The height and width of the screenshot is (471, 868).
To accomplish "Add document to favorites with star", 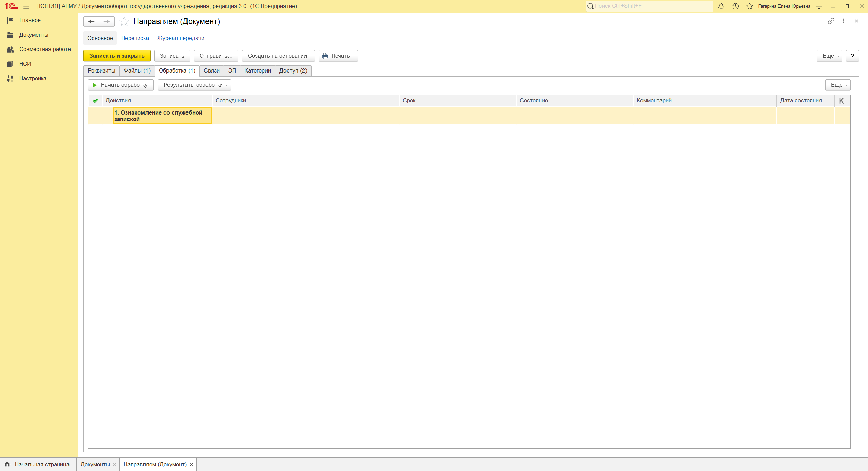I will [x=124, y=21].
